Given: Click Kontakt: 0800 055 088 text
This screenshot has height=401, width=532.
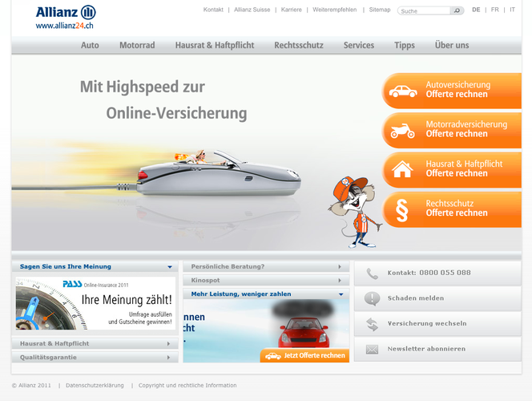Looking at the screenshot, I should [x=429, y=273].
